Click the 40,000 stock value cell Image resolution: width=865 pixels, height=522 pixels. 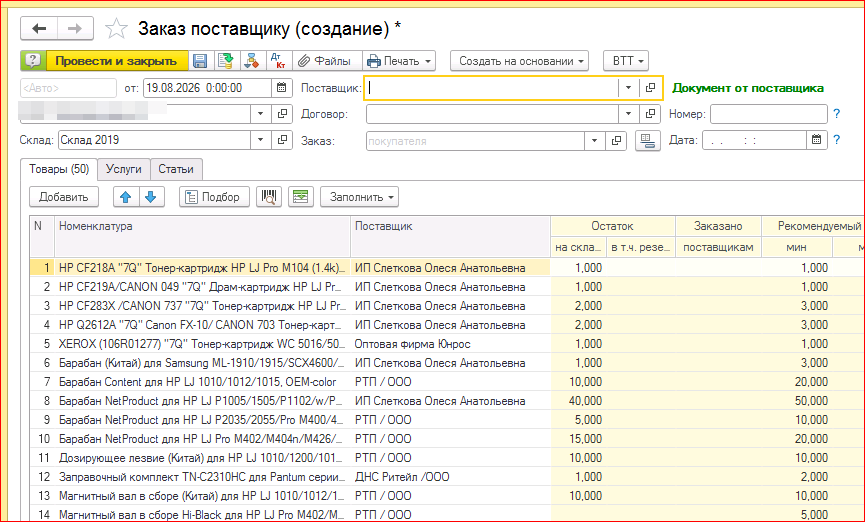point(578,401)
